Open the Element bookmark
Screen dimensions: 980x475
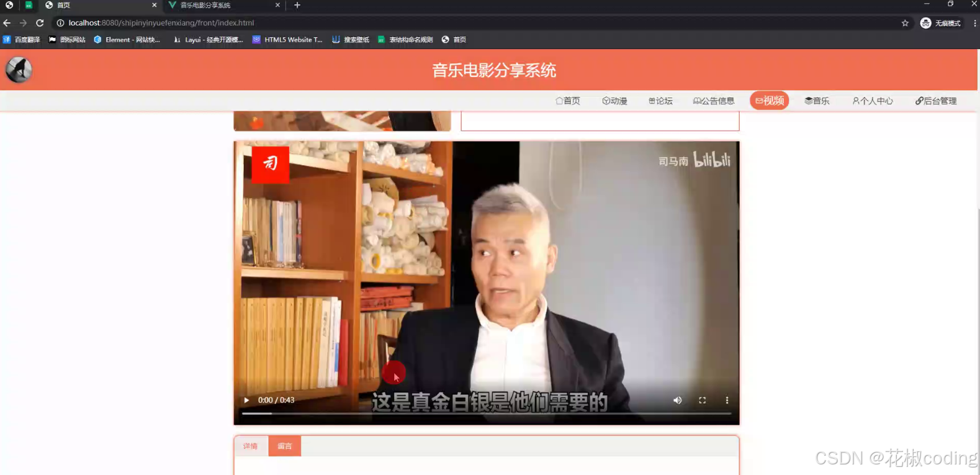pyautogui.click(x=127, y=40)
